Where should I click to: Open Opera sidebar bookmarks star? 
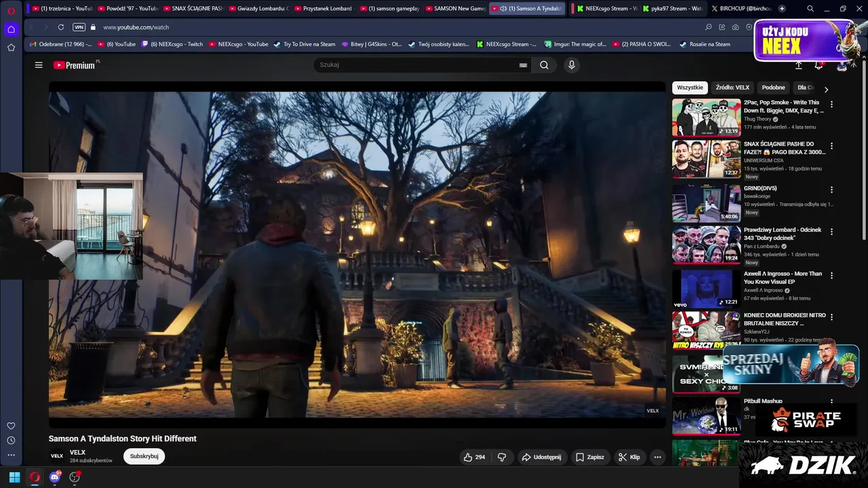[11, 47]
